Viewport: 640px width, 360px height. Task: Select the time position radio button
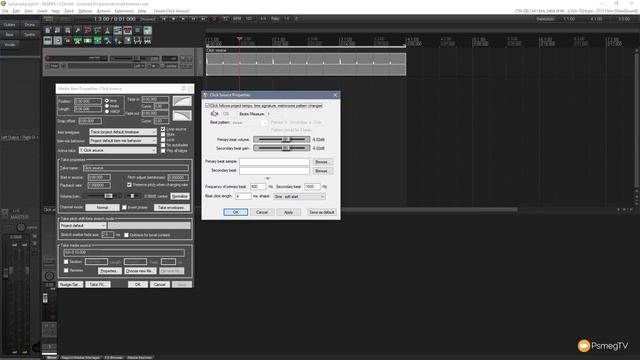107,100
